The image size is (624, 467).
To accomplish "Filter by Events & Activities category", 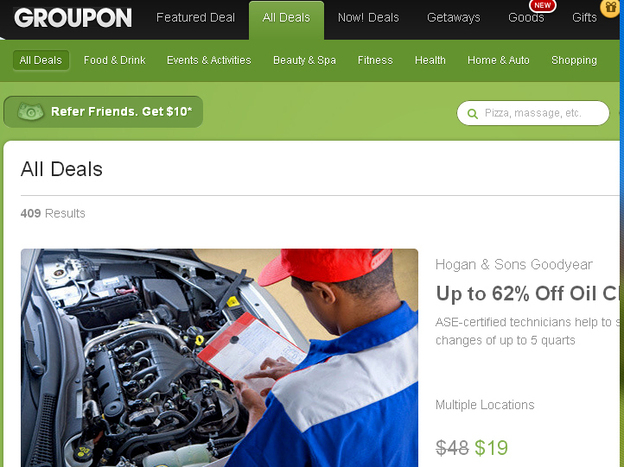I will click(x=209, y=60).
